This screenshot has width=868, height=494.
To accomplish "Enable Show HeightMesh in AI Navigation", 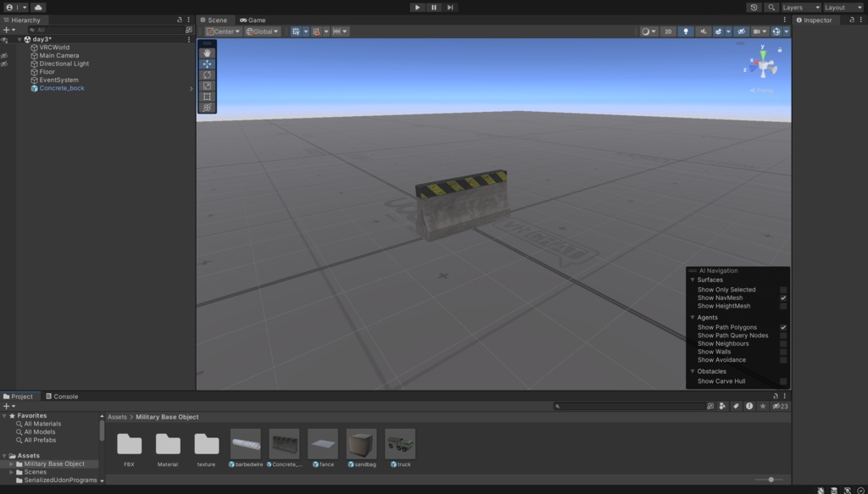I will (782, 306).
